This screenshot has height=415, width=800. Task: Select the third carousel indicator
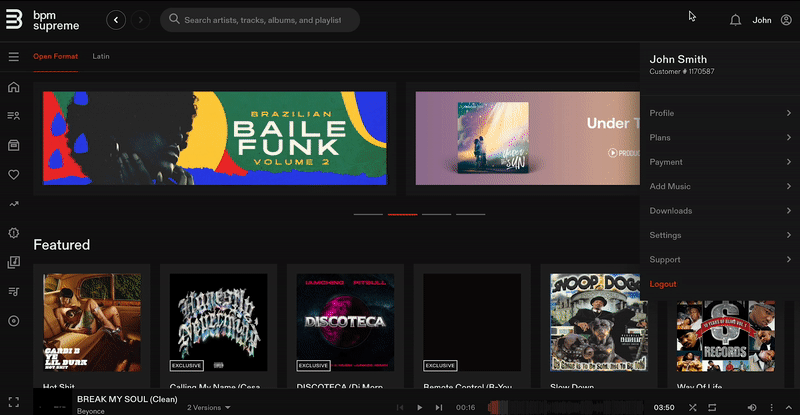[x=437, y=214]
